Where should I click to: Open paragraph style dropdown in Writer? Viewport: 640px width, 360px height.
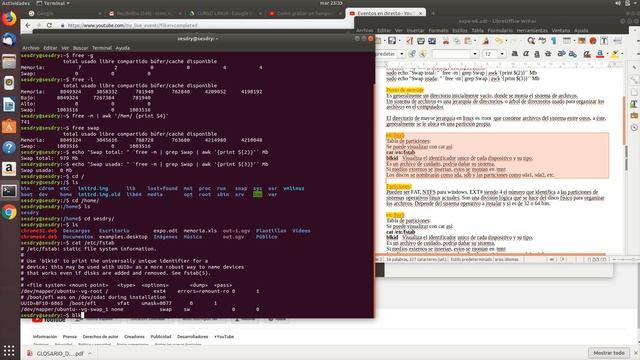click(402, 53)
